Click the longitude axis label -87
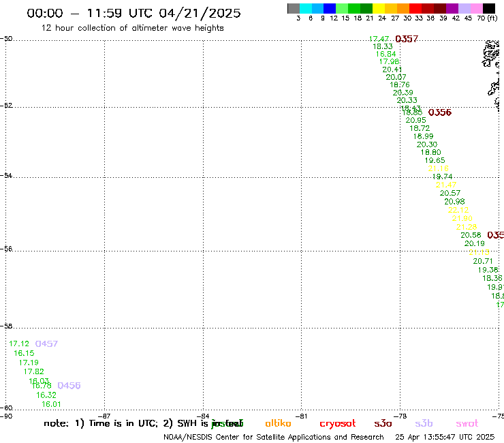 104,416
